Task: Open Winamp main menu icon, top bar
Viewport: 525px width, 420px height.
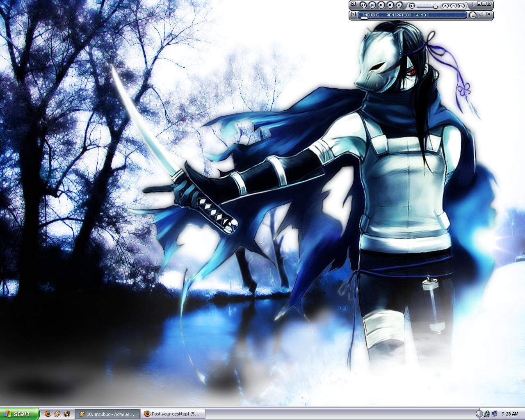Action: tap(353, 4)
